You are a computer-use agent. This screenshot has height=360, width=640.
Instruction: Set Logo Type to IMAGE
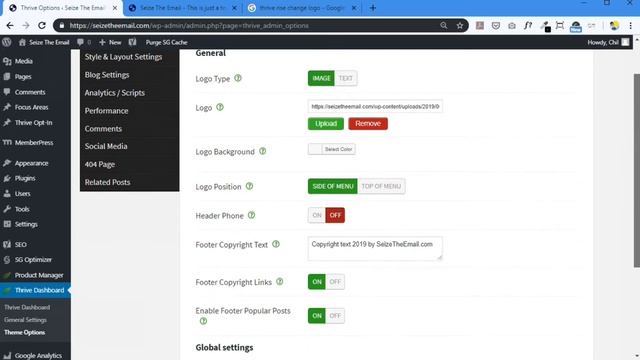point(321,78)
